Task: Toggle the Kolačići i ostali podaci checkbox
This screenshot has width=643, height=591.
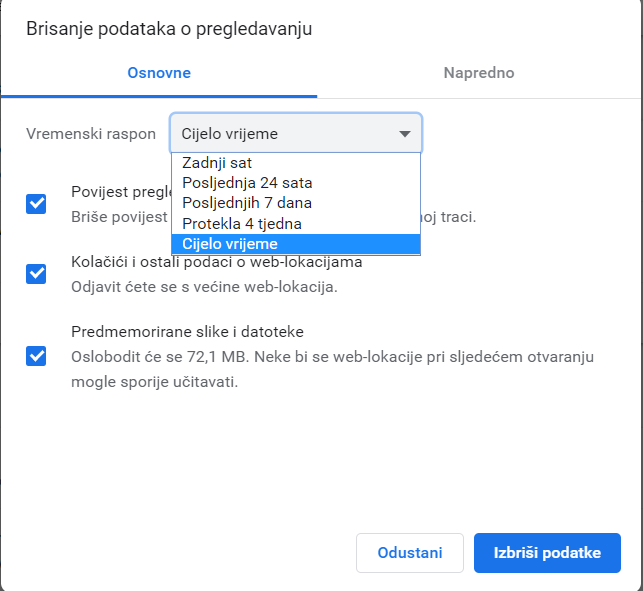Action: [36, 274]
